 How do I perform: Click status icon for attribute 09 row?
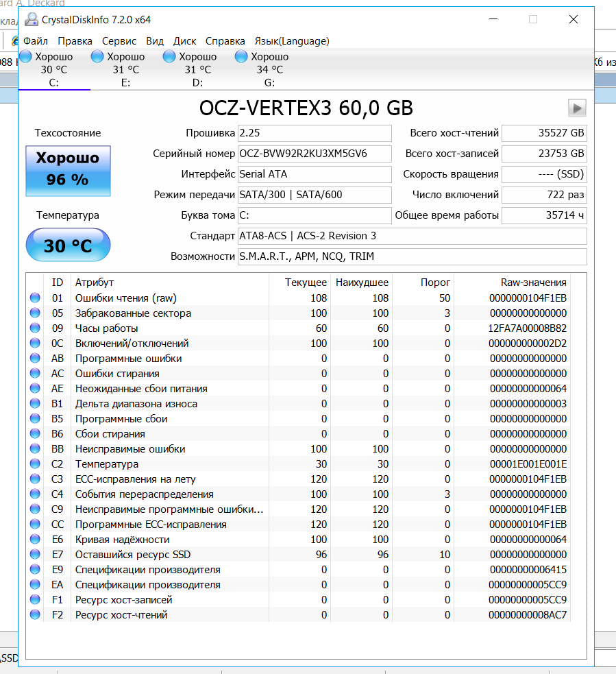(35, 328)
